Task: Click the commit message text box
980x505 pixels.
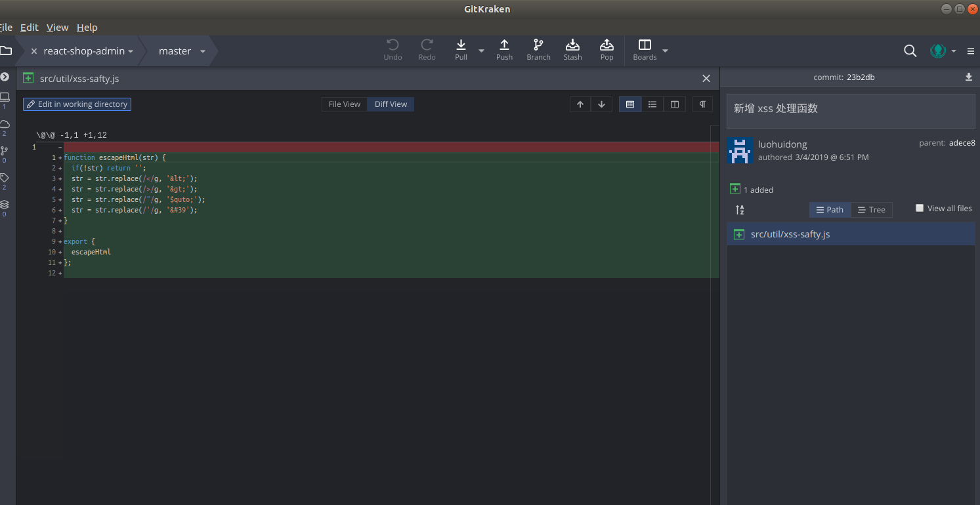Action: 851,111
